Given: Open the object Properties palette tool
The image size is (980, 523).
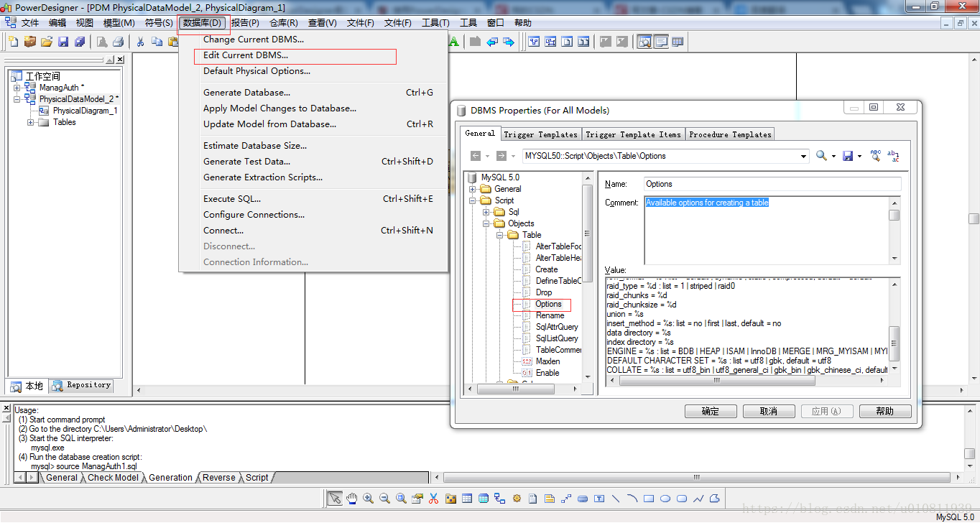Looking at the screenshot, I should point(417,498).
